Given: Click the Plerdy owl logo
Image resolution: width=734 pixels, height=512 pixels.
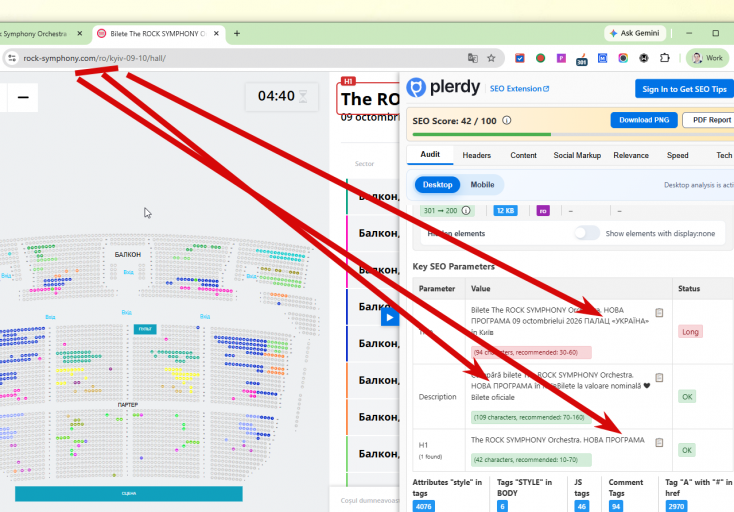Looking at the screenshot, I should coord(416,88).
